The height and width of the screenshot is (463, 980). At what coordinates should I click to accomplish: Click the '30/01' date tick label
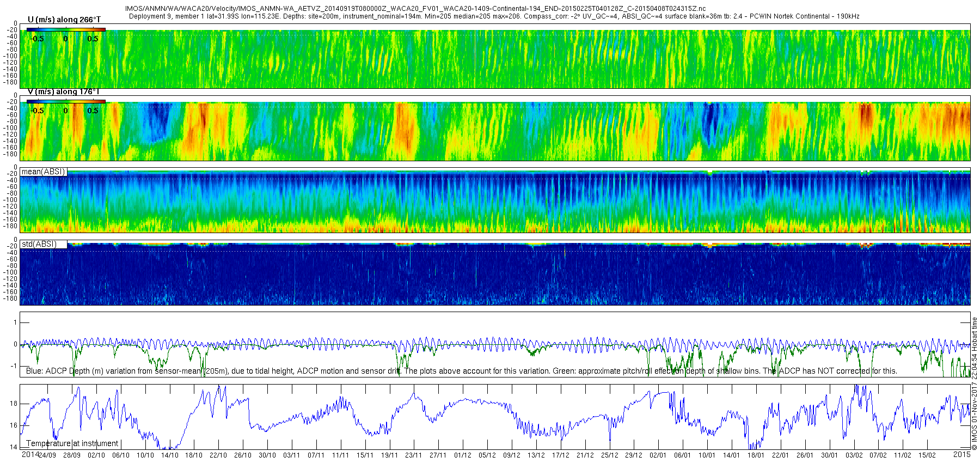[x=830, y=455]
